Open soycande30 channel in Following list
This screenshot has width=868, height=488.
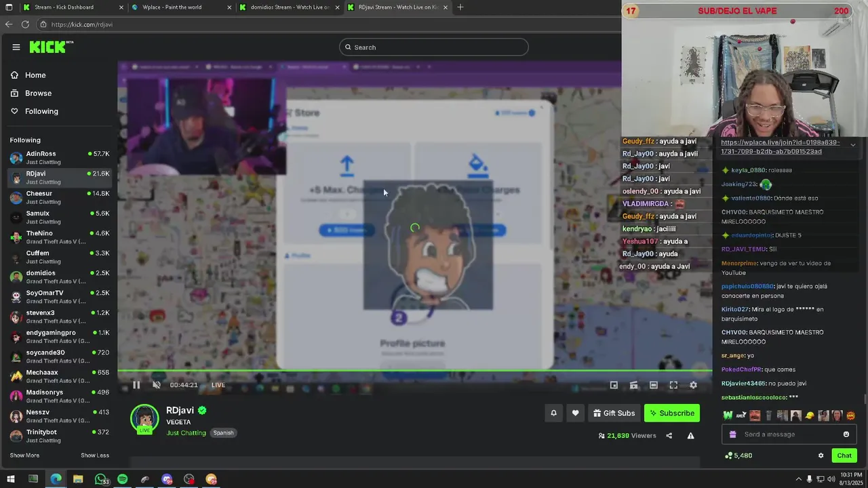click(x=60, y=356)
